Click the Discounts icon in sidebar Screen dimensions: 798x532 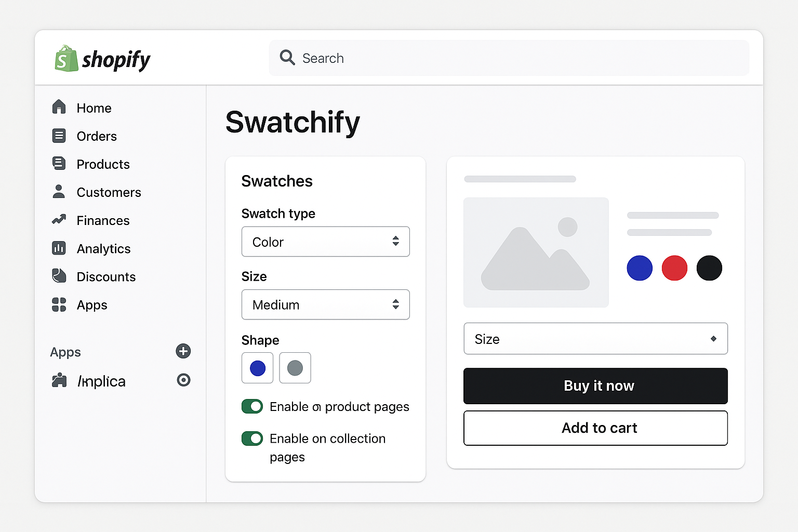point(59,276)
